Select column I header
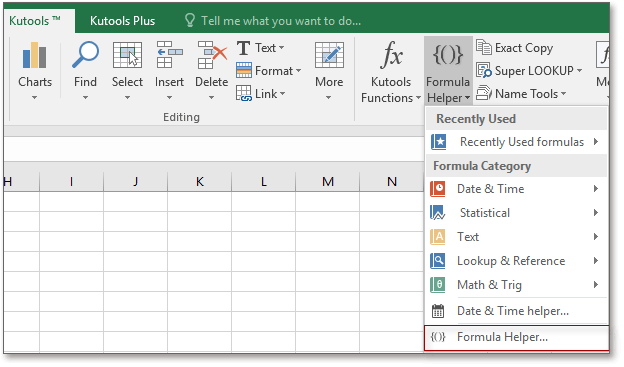624x367 pixels. pyautogui.click(x=71, y=182)
